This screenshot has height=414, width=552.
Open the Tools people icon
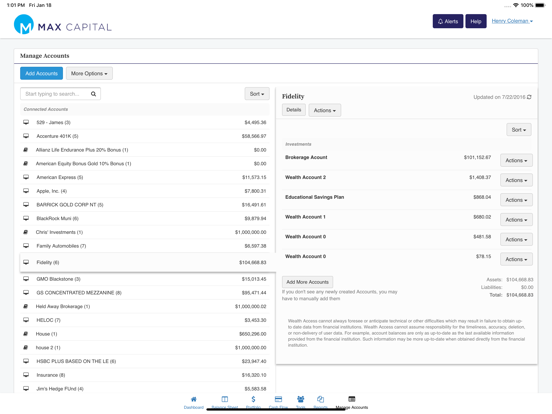coord(301,399)
